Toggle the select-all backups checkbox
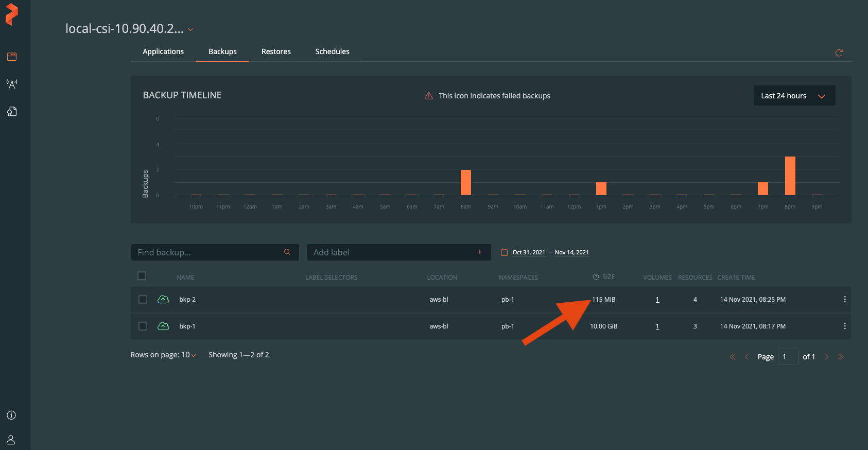This screenshot has height=450, width=868. coord(142,276)
